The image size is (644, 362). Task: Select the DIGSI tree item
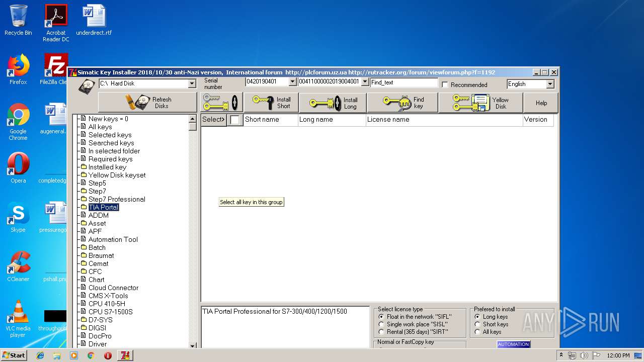pos(97,328)
